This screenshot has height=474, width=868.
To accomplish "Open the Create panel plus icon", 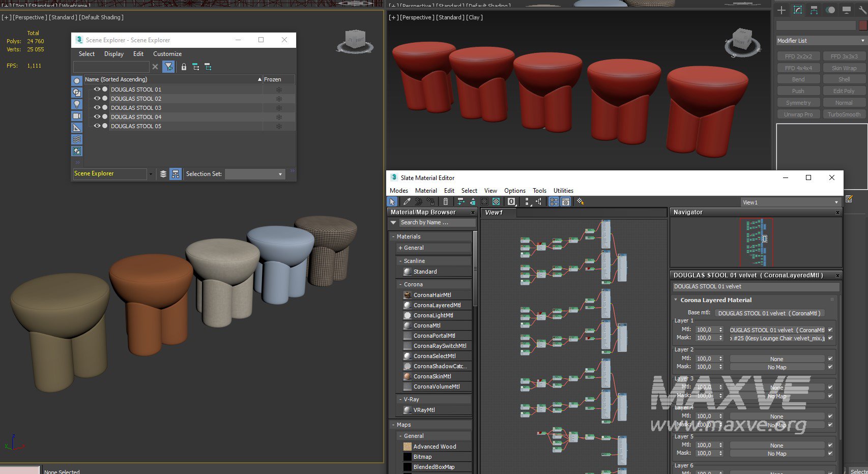I will point(782,10).
